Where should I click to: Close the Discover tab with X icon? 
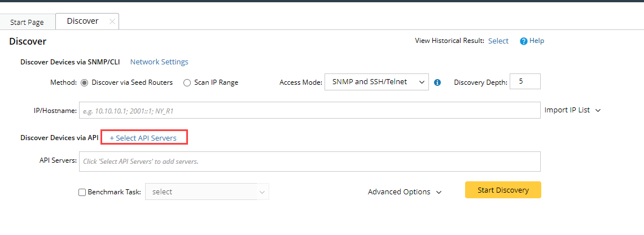point(112,21)
